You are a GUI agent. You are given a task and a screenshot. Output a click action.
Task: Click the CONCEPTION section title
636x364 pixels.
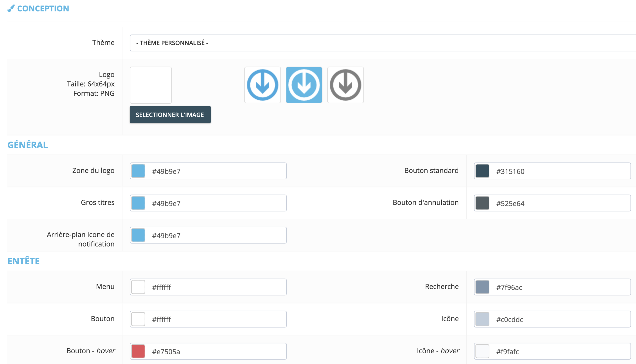[43, 8]
